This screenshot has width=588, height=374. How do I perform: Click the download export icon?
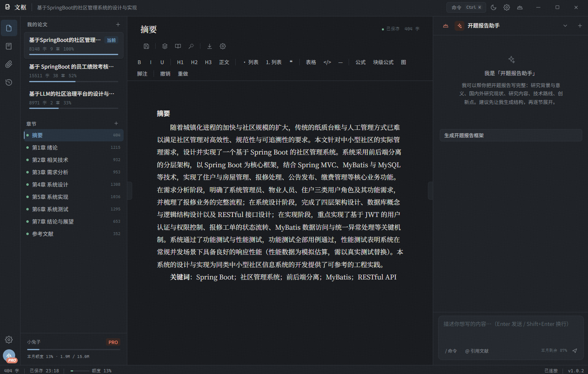coord(209,46)
